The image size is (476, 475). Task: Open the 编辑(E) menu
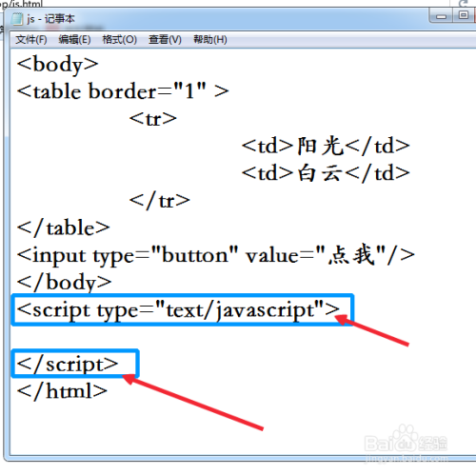[x=74, y=40]
